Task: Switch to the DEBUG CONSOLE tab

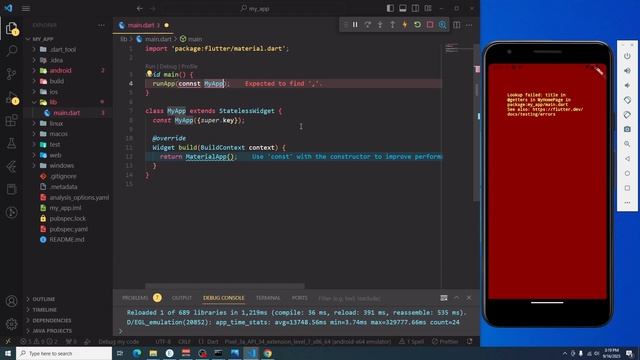Action: coord(224,298)
